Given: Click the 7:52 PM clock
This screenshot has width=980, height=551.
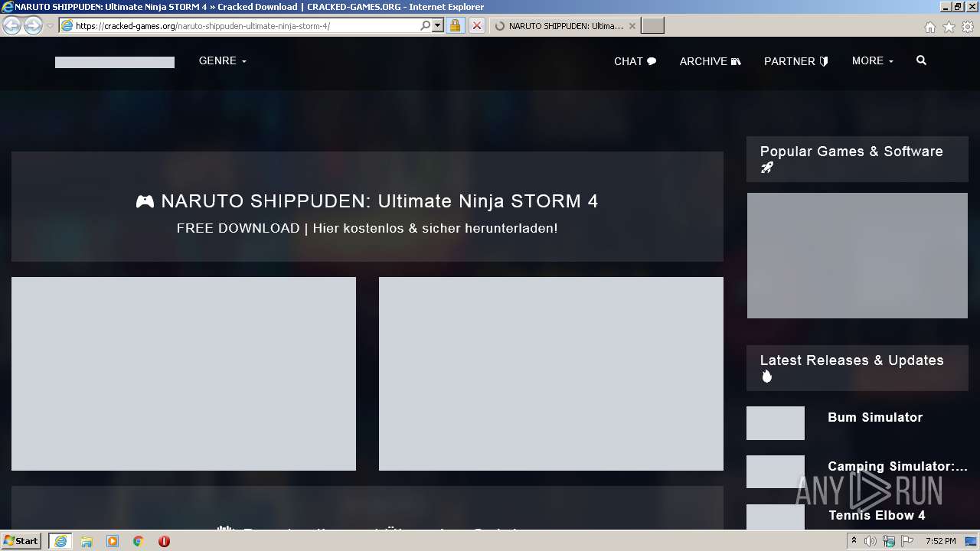Looking at the screenshot, I should pyautogui.click(x=940, y=541).
